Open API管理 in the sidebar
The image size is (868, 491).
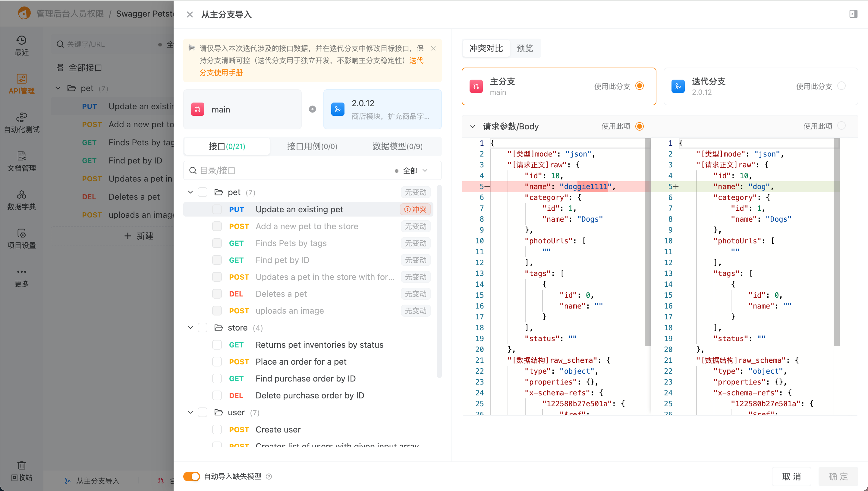(22, 84)
